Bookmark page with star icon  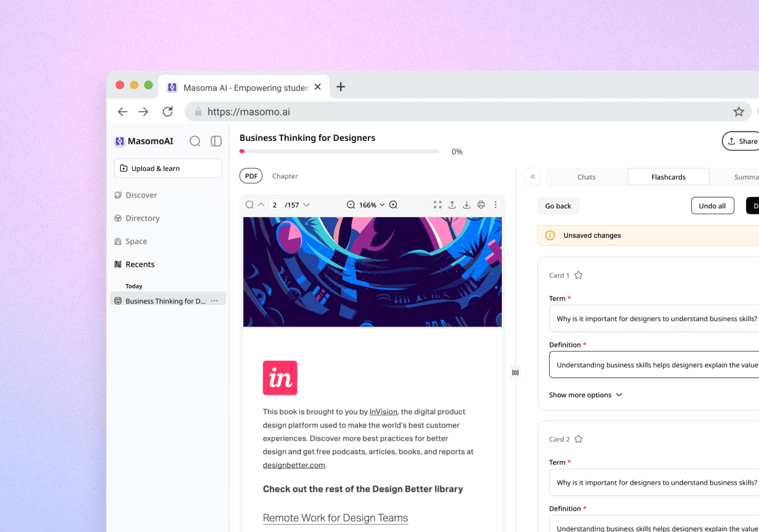(739, 112)
